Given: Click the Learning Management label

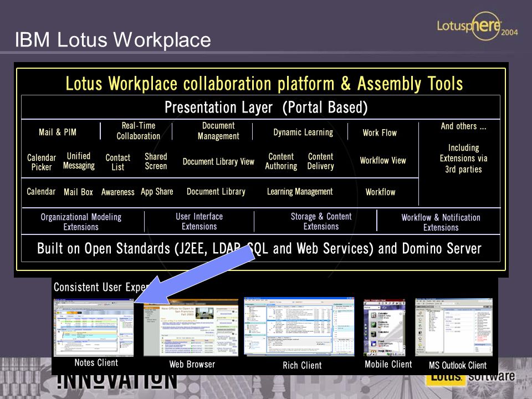Looking at the screenshot, I should click(x=300, y=192).
